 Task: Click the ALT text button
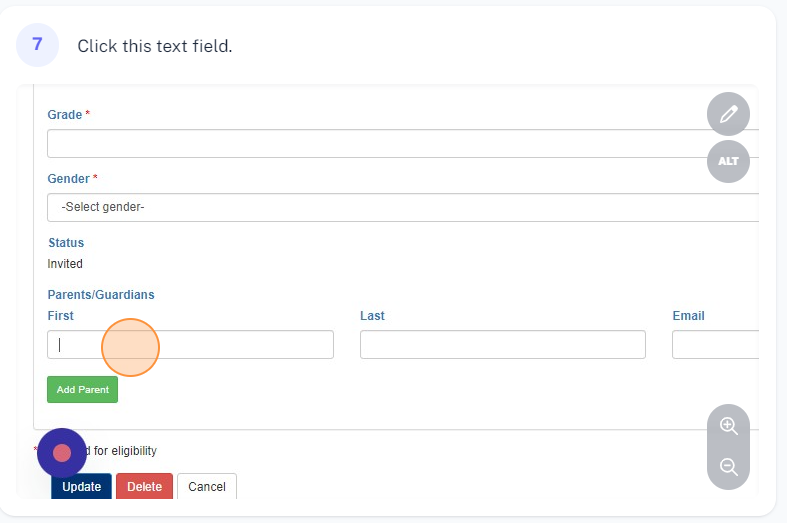tap(728, 161)
